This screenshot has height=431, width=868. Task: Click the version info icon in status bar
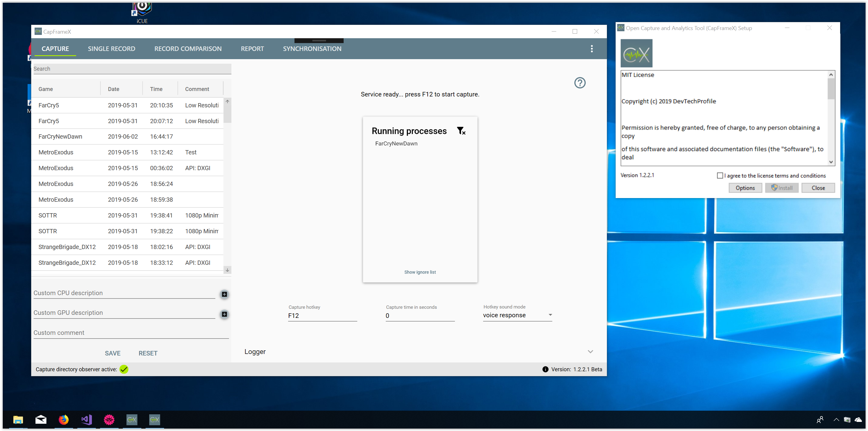pos(545,369)
